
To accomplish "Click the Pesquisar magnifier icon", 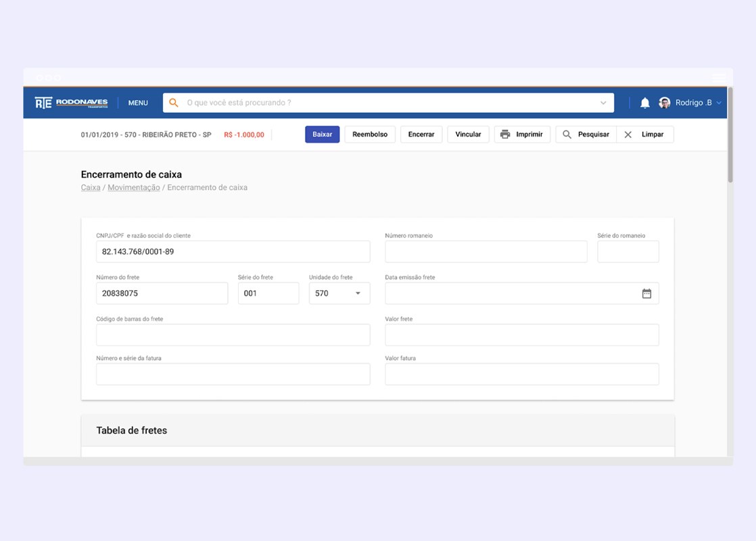I will coord(567,135).
